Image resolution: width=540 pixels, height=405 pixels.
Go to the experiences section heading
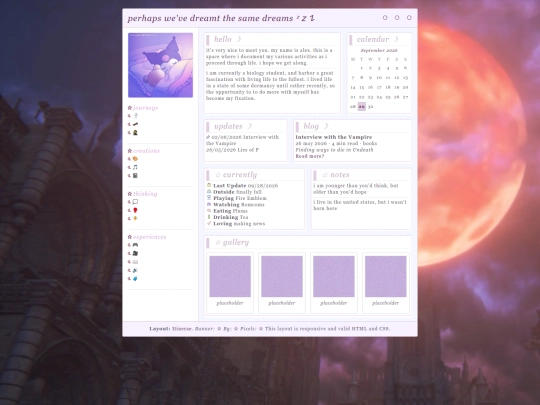pos(149,237)
